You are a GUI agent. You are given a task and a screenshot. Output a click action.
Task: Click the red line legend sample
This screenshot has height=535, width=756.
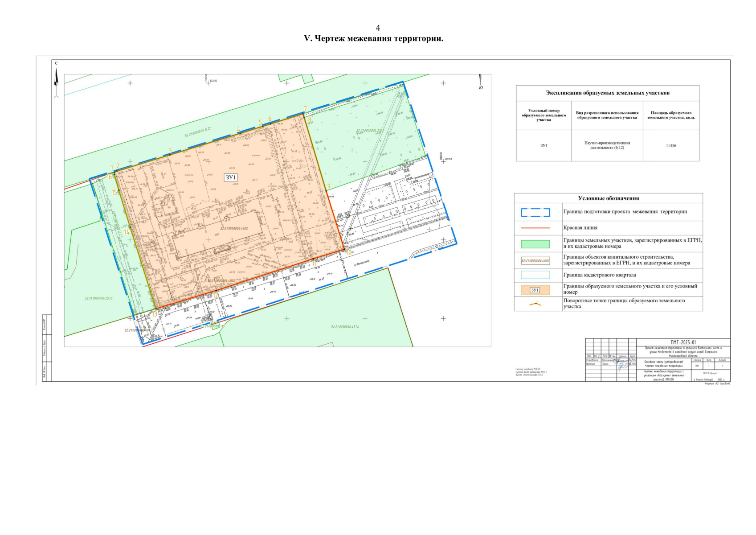[535, 228]
